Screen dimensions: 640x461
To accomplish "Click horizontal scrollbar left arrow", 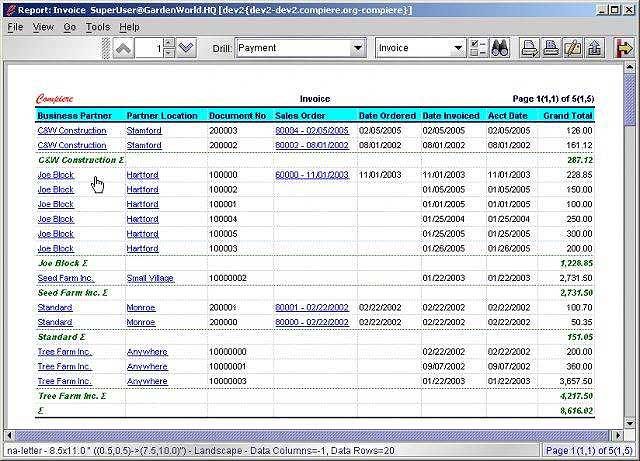I will point(9,435).
